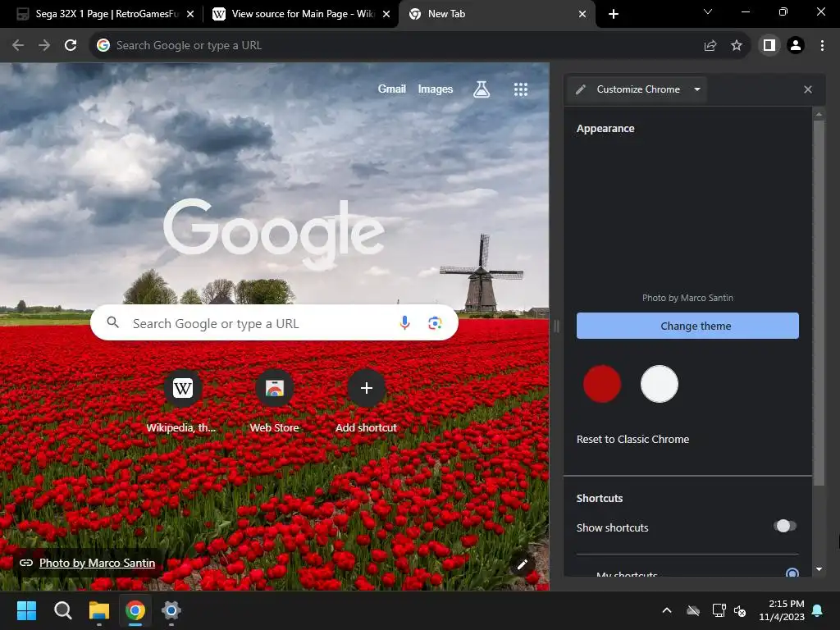Share this page via the share icon
The image size is (840, 630).
(x=710, y=46)
